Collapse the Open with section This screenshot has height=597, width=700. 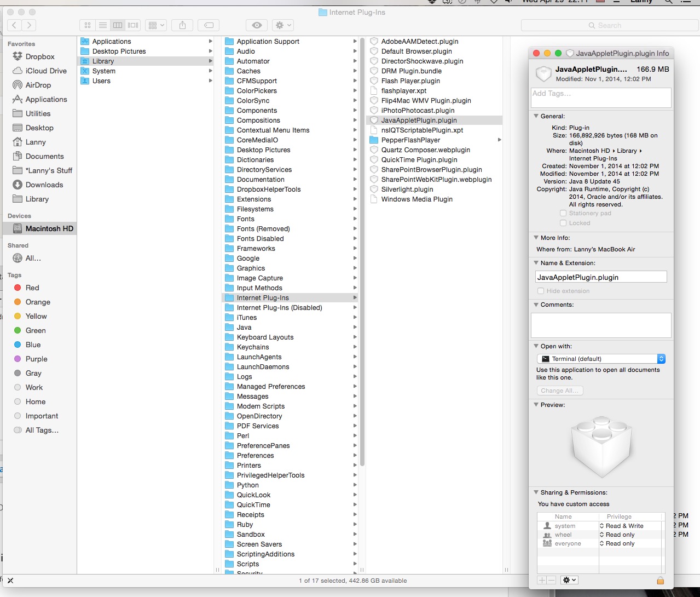pyautogui.click(x=536, y=346)
